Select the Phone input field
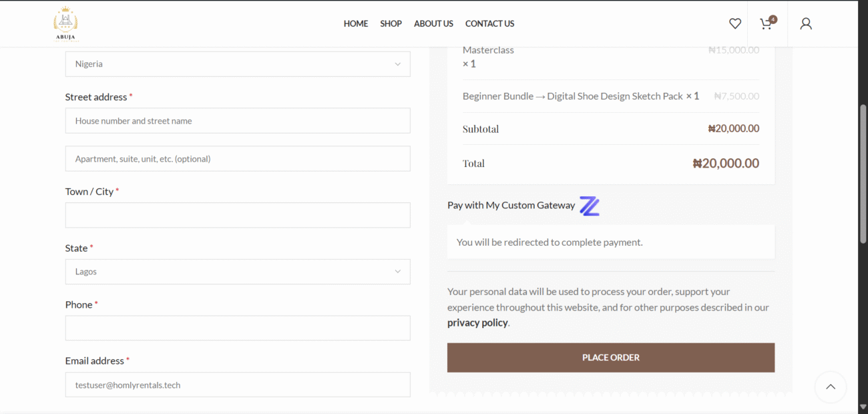868x414 pixels. [238, 328]
